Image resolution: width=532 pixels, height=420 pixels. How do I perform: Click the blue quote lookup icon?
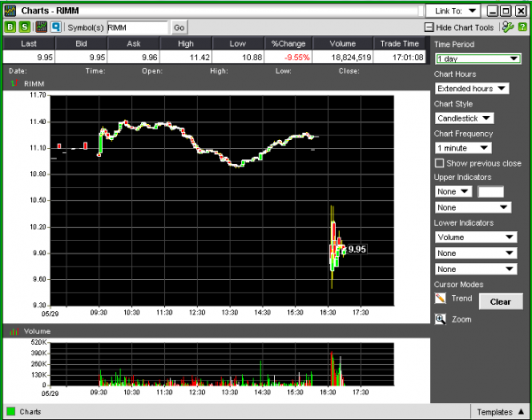pyautogui.click(x=56, y=27)
